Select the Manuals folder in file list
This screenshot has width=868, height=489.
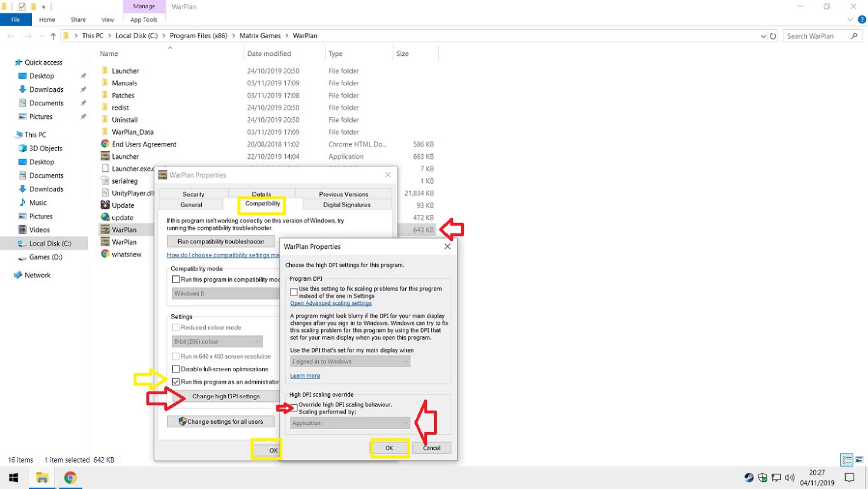[124, 83]
